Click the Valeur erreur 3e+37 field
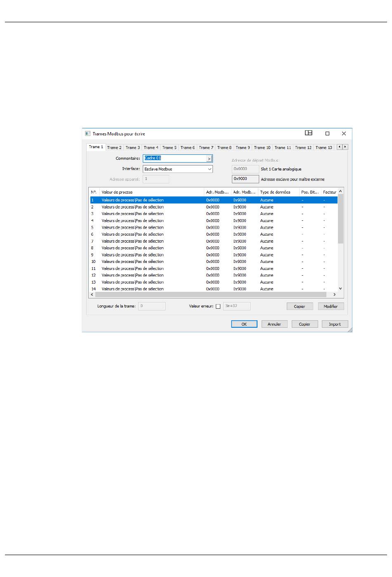The image size is (392, 577). (x=237, y=306)
